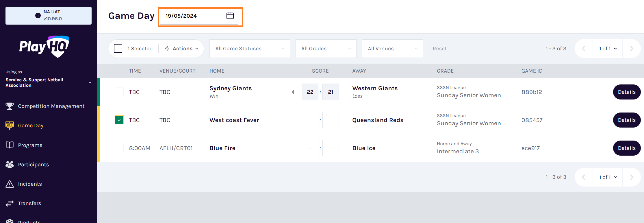The height and width of the screenshot is (223, 644).
Task: Click the Programs book icon
Action: [x=10, y=145]
